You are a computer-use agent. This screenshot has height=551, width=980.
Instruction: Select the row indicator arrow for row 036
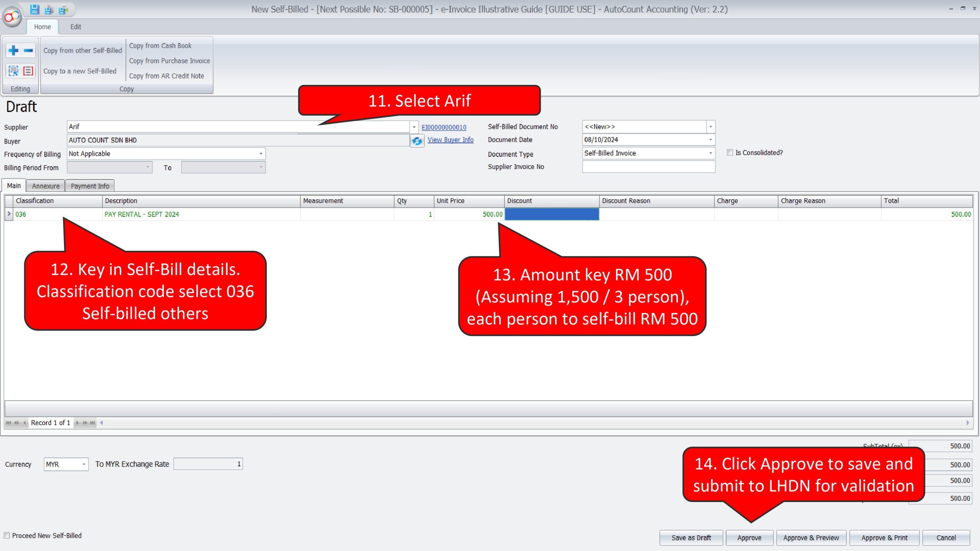9,214
